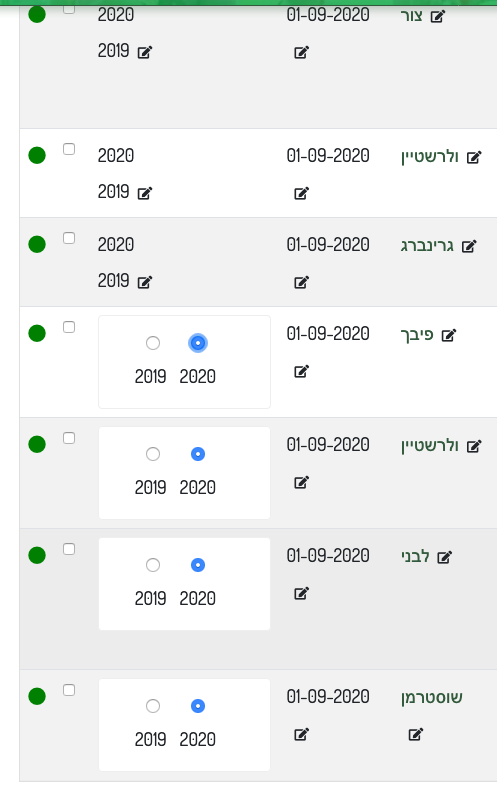This screenshot has height=792, width=497.
Task: Click the edit icon next to צור
Action: pos(437,17)
